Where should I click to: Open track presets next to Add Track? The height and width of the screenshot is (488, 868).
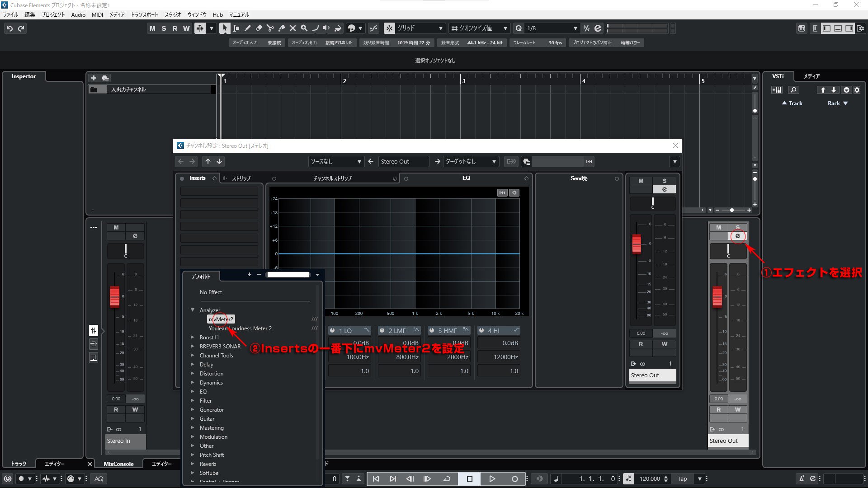click(x=105, y=78)
